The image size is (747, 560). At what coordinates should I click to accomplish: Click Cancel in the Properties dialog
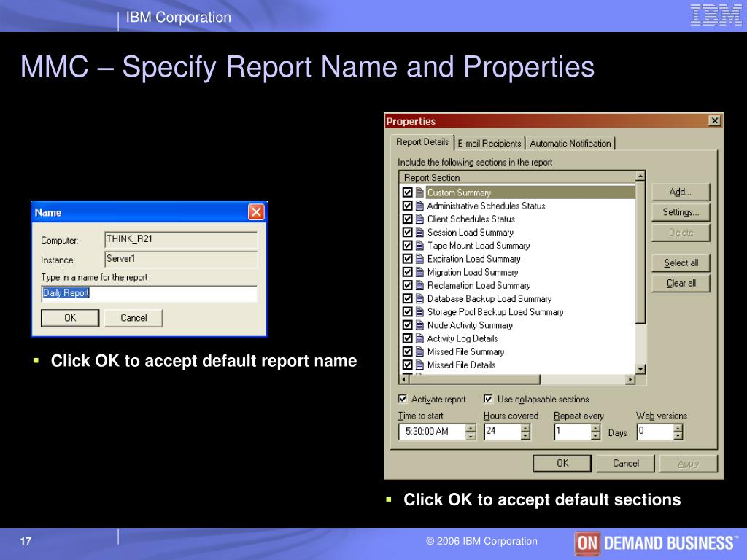pos(625,463)
